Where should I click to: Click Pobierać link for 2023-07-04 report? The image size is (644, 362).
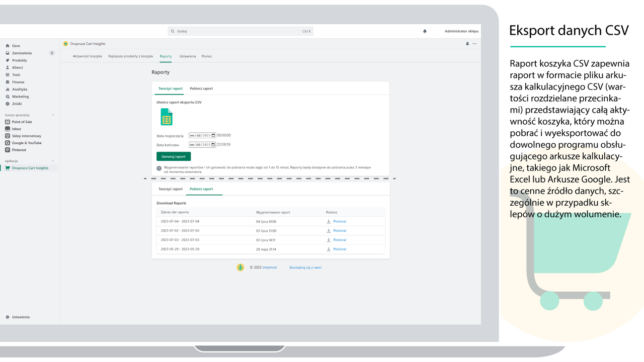340,221
